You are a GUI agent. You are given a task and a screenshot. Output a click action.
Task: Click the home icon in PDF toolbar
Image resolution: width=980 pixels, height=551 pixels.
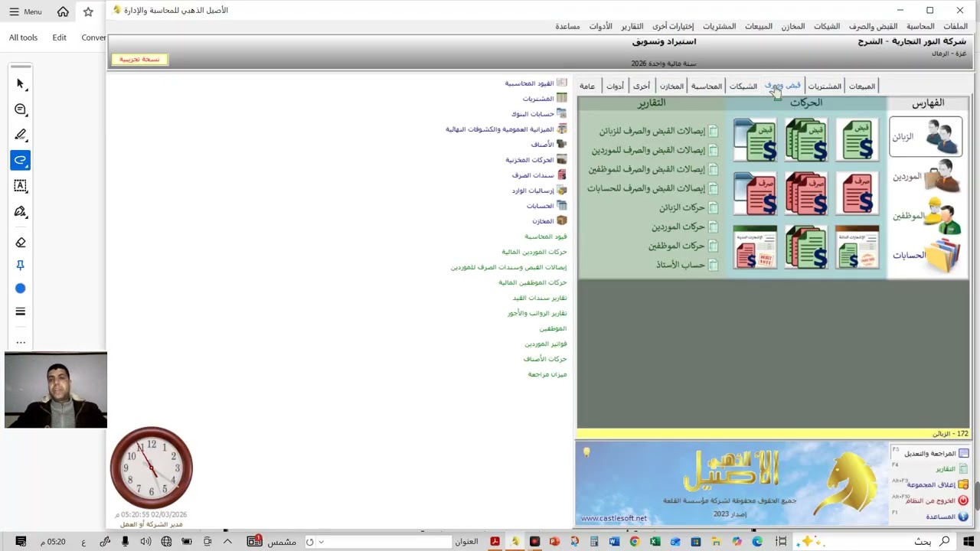[63, 11]
